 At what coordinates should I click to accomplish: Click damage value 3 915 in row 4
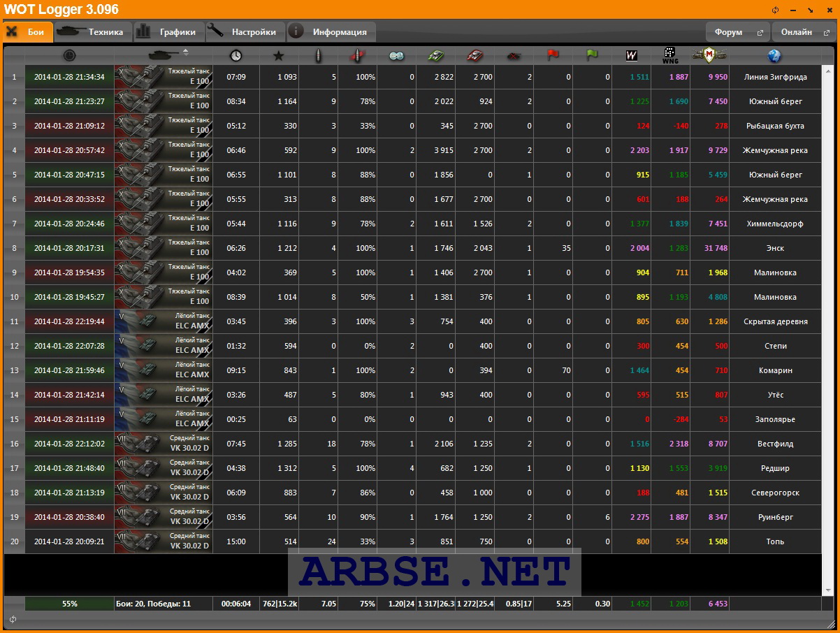point(443,150)
